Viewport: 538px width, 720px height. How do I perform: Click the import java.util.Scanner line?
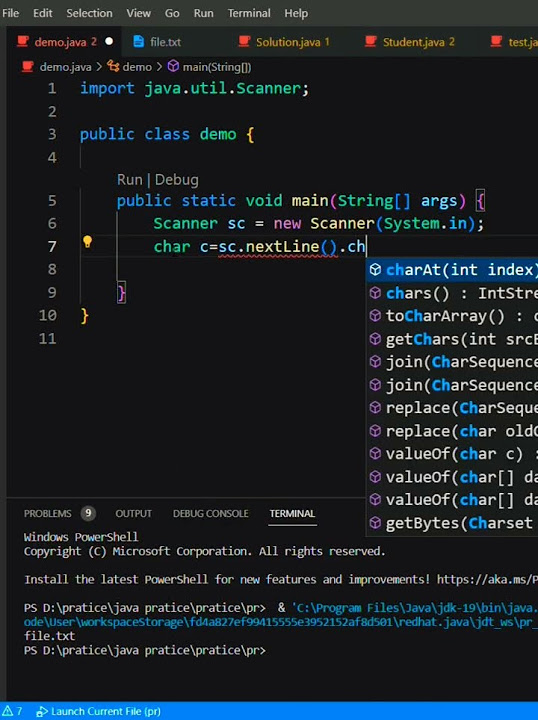(x=195, y=88)
